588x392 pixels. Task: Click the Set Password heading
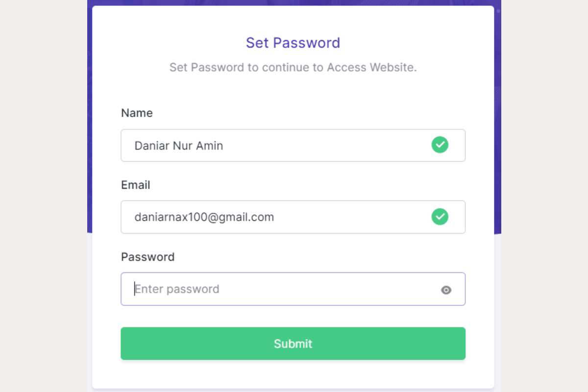coord(293,43)
